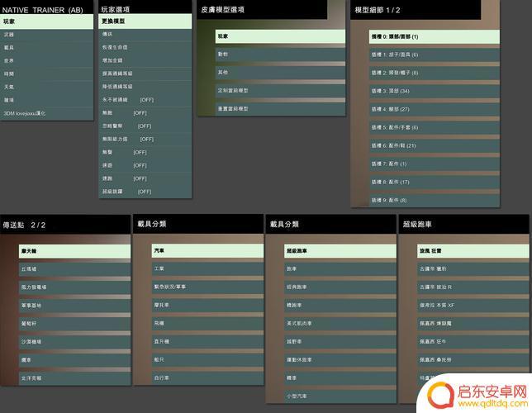Spawn the supercar ending in XF
This screenshot has width=532, height=413.
coord(473,306)
